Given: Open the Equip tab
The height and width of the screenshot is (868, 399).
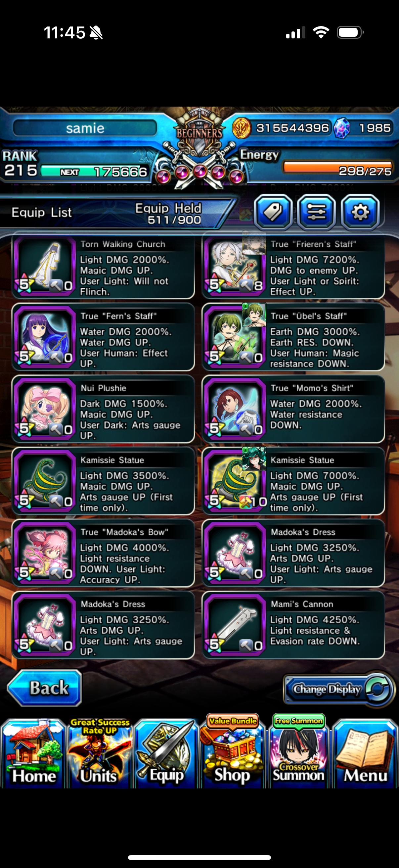Looking at the screenshot, I should pyautogui.click(x=166, y=754).
